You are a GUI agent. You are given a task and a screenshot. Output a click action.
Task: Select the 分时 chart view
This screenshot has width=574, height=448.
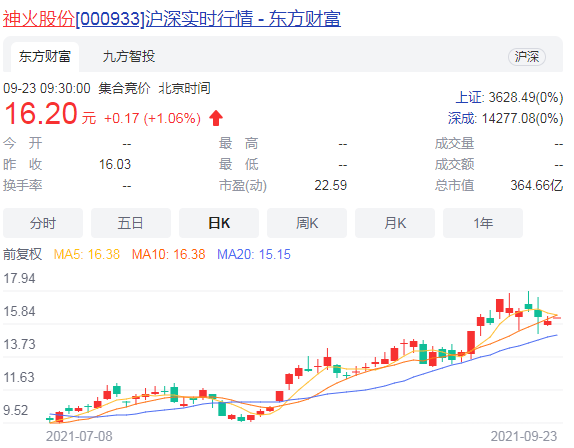click(43, 223)
